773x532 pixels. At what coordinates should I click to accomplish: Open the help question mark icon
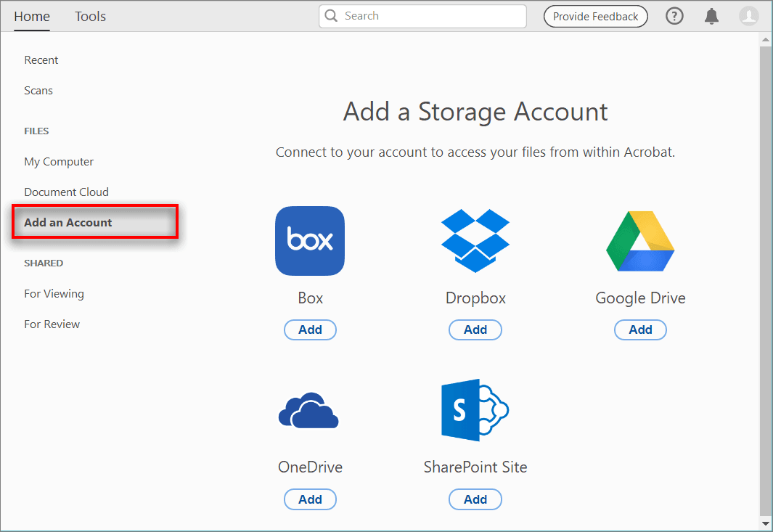pos(674,16)
